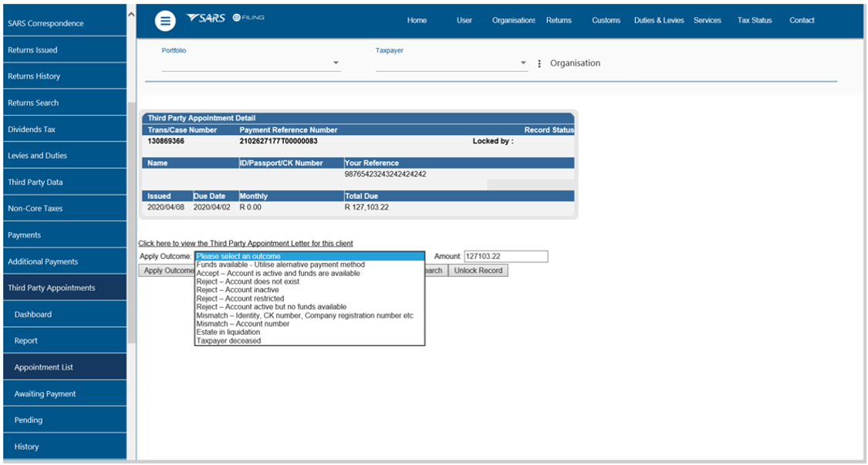Go to Duties & Levies menu
This screenshot has width=868, height=465.
click(x=658, y=21)
